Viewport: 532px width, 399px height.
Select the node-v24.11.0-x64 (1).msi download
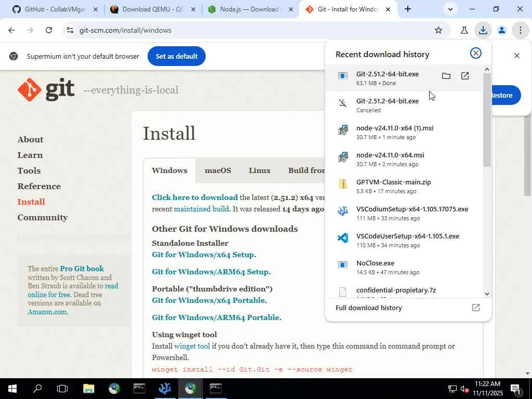[403, 132]
